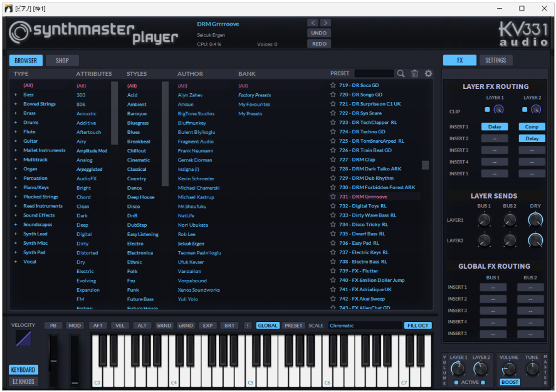This screenshot has height=392, width=556.
Task: Open the SETTINGS tab
Action: coord(496,60)
